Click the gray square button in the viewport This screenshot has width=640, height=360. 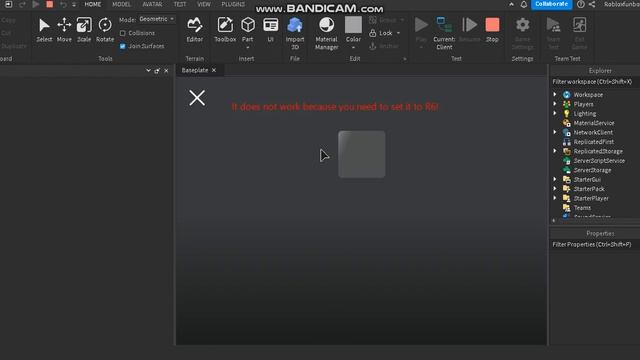362,154
